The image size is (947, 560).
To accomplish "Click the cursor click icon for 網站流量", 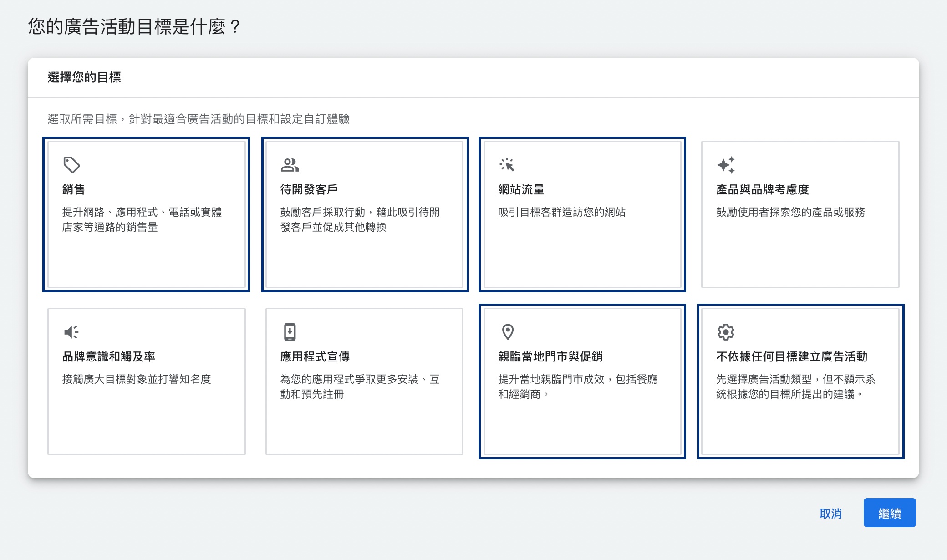I will pos(507,165).
